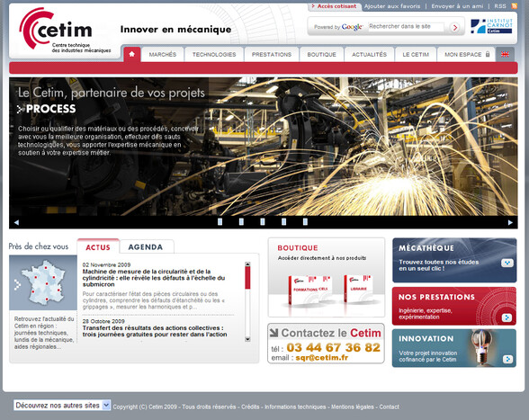529x420 pixels.
Task: Click the sqr@cetim.fr email address
Action: 321,358
